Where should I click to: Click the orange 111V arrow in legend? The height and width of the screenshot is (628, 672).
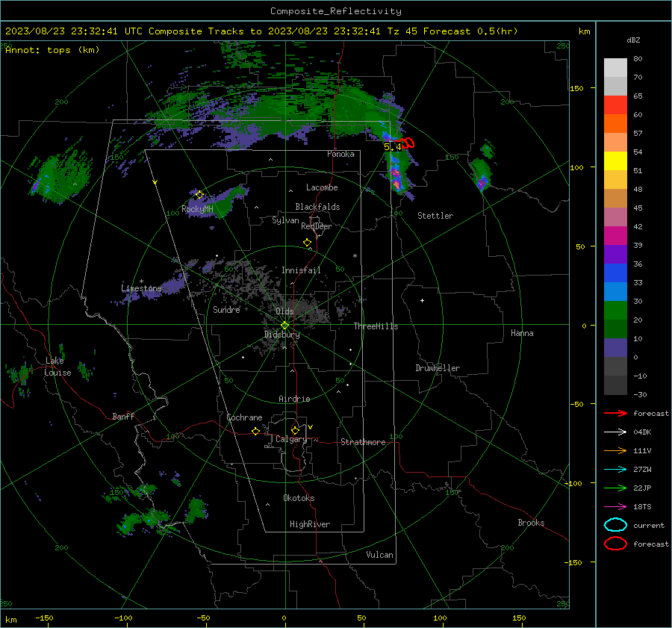tap(615, 450)
